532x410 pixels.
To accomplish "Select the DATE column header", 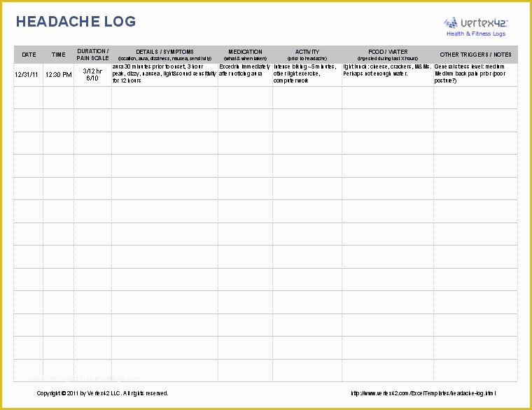I will pos(29,55).
